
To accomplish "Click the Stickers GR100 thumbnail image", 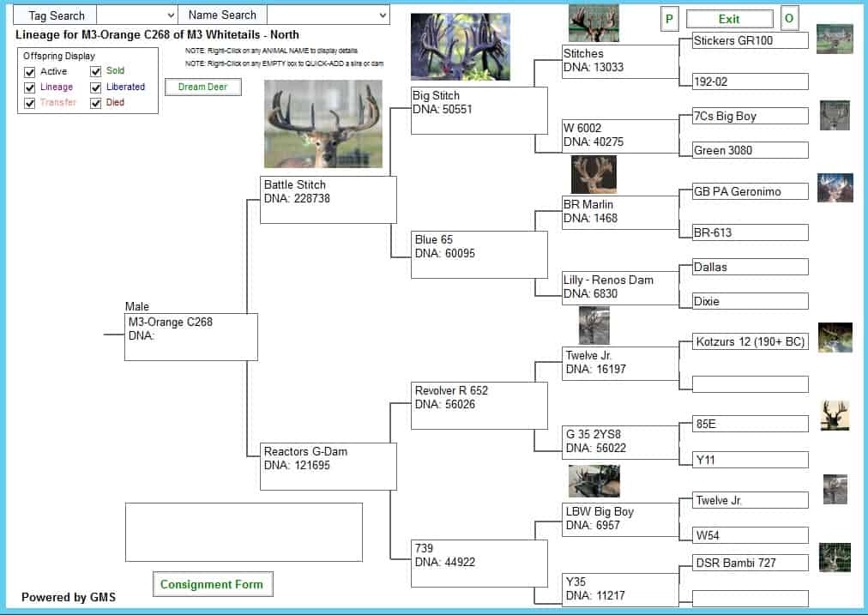I will tap(834, 39).
